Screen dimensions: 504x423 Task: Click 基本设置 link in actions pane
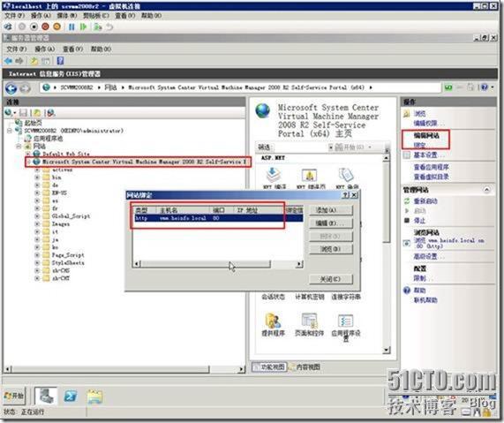click(x=428, y=155)
